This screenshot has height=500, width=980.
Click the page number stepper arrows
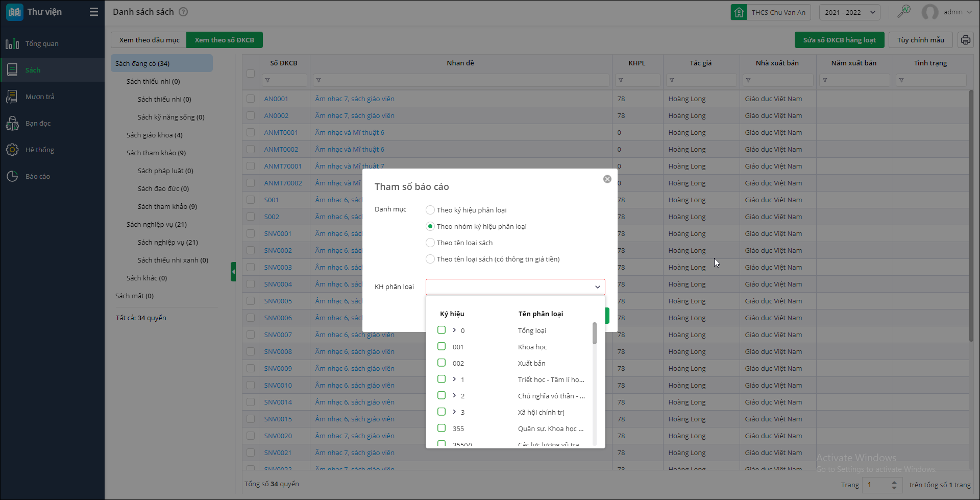coord(894,485)
